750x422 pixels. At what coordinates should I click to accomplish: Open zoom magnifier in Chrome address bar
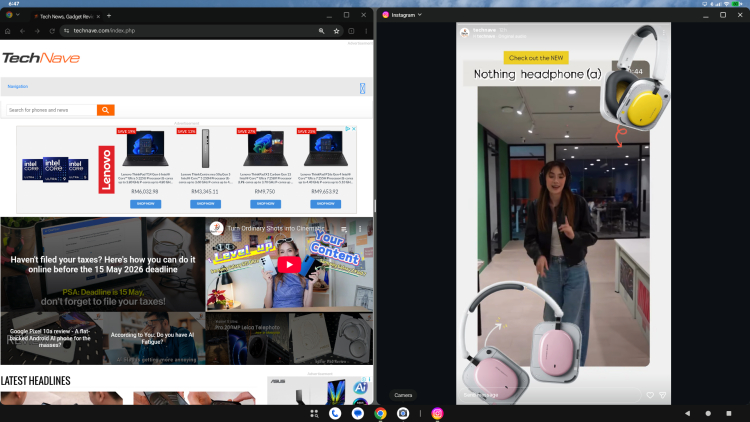click(x=321, y=31)
